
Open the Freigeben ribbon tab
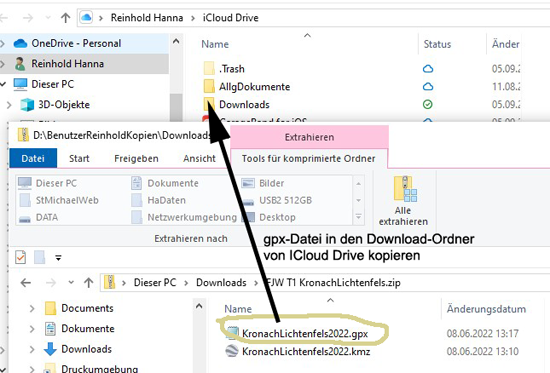(136, 159)
